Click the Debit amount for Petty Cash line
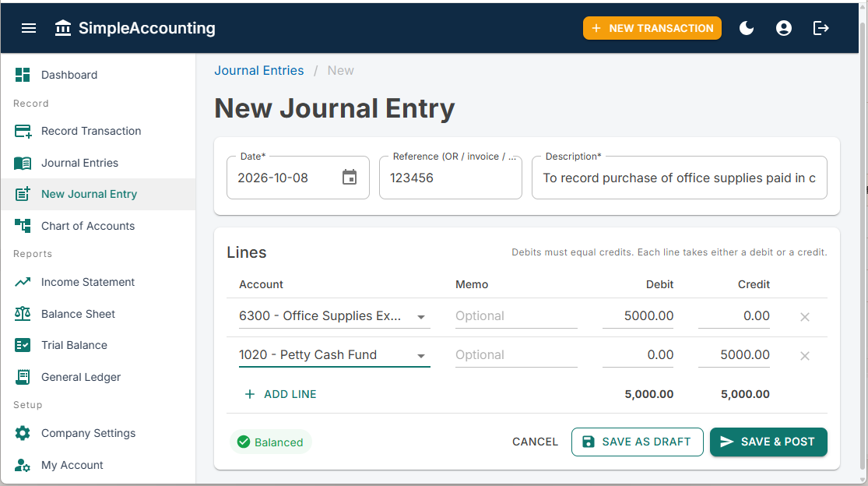868x486 pixels. click(638, 355)
